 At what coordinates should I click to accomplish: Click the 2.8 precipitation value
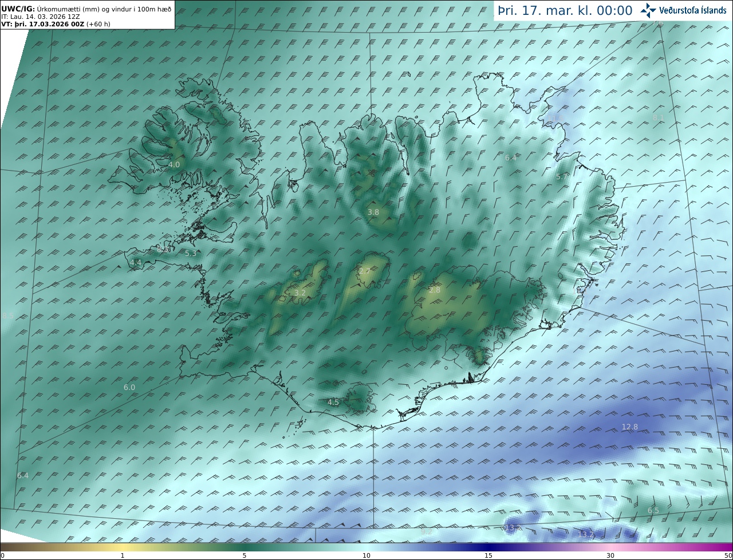(x=435, y=290)
